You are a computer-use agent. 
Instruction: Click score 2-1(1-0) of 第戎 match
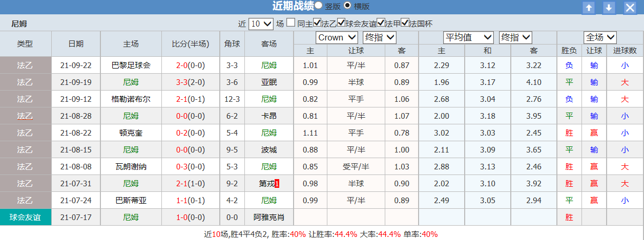(x=191, y=184)
